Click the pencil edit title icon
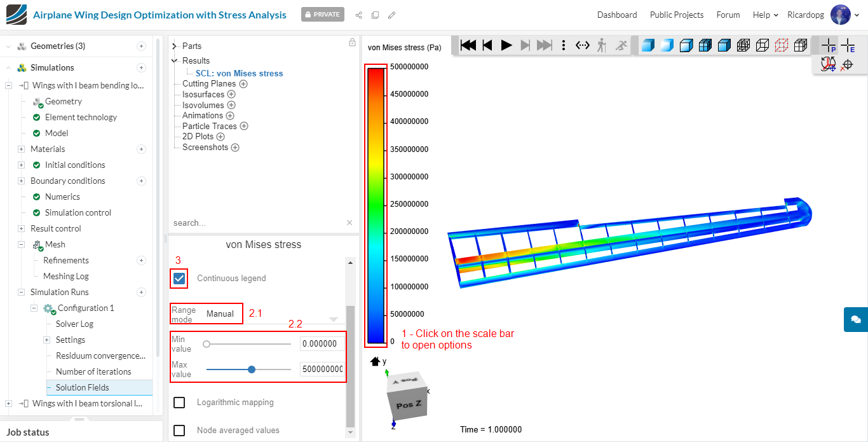This screenshot has height=442, width=868. tap(391, 15)
